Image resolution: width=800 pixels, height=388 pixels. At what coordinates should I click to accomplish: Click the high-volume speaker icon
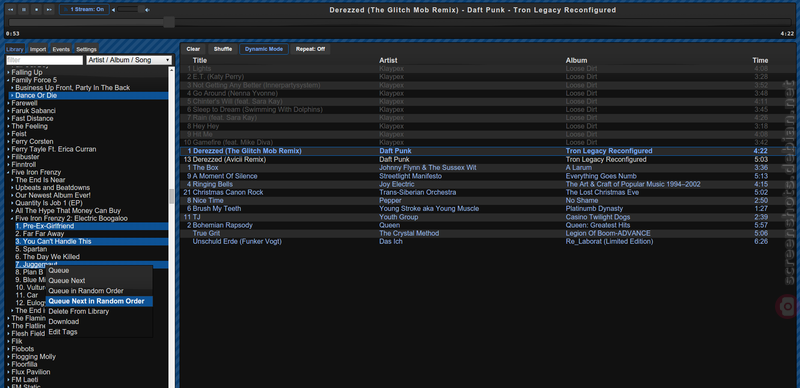147,10
